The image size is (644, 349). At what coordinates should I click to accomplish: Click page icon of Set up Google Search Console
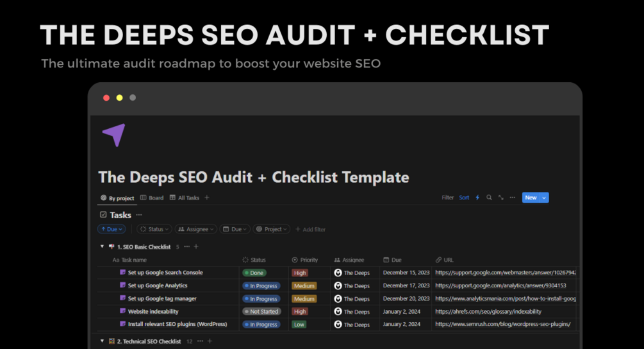(x=122, y=272)
